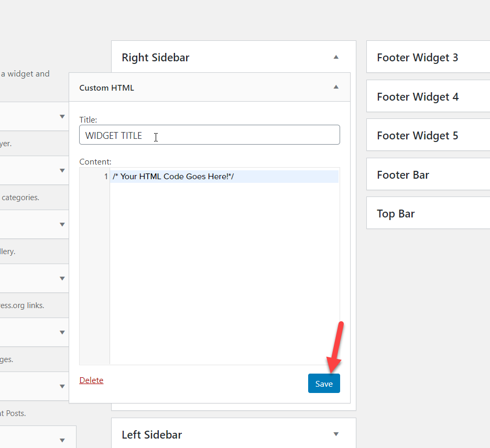490x448 pixels.
Task: Open the Footer Widget 3 area
Action: (428, 57)
